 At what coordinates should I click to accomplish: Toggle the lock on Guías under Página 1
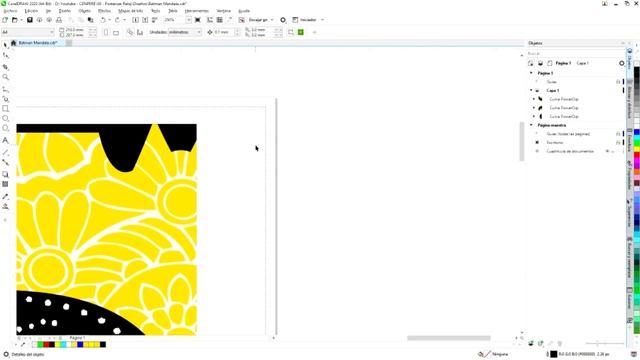pos(618,82)
